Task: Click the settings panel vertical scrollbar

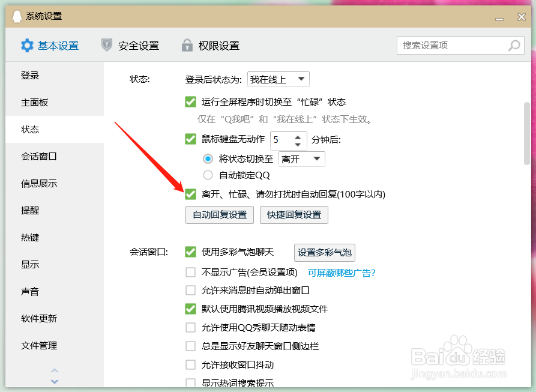Action: (x=527, y=134)
